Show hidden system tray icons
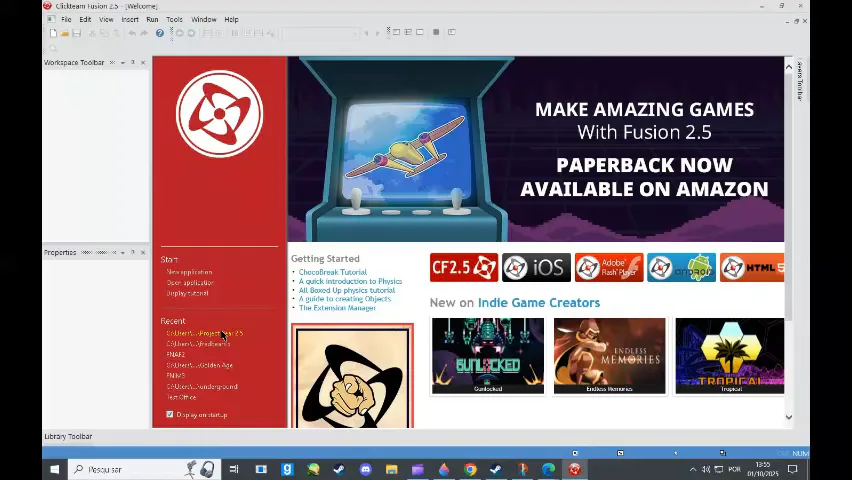The width and height of the screenshot is (852, 480). (693, 469)
